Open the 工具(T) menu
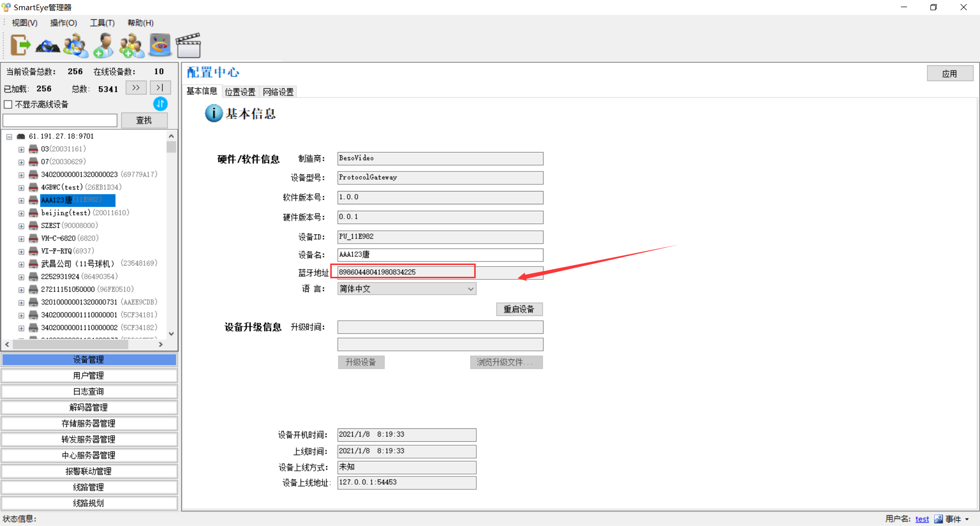Image resolution: width=980 pixels, height=526 pixels. (x=102, y=23)
